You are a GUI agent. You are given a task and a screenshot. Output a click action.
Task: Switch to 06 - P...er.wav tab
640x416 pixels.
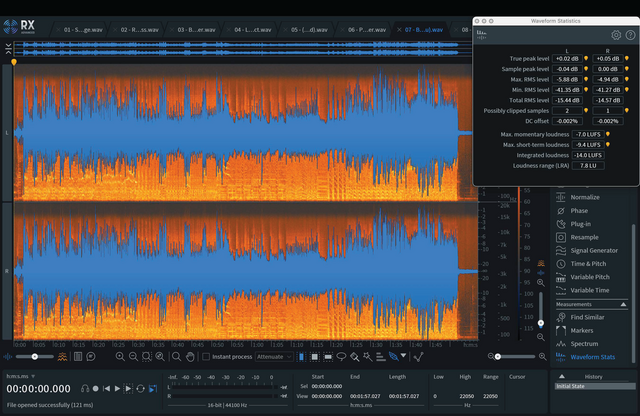367,30
